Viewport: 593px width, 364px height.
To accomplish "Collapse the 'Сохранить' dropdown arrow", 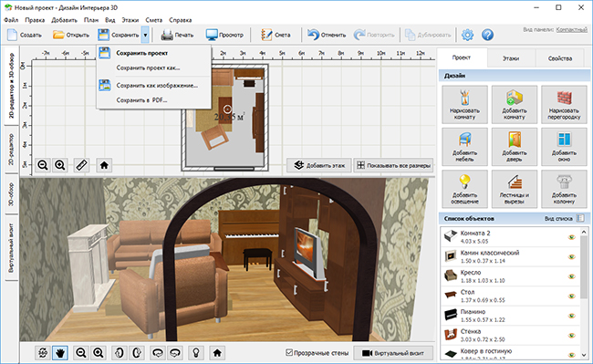I will point(145,35).
